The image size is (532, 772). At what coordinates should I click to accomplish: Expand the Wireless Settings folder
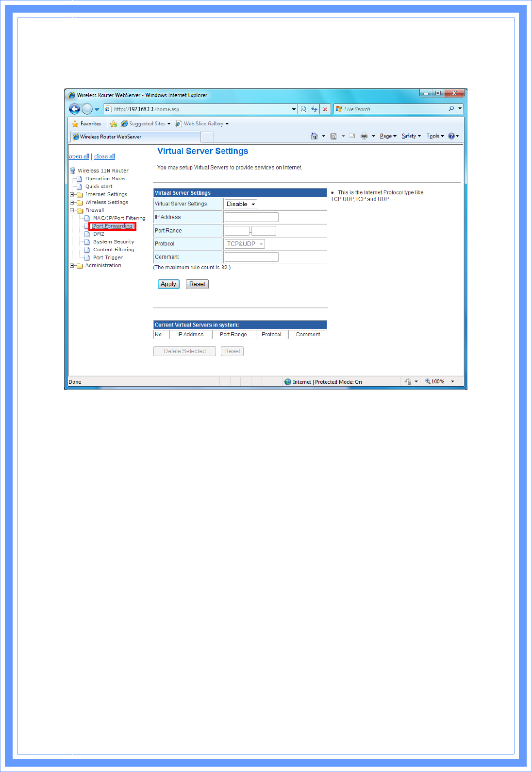(72, 202)
